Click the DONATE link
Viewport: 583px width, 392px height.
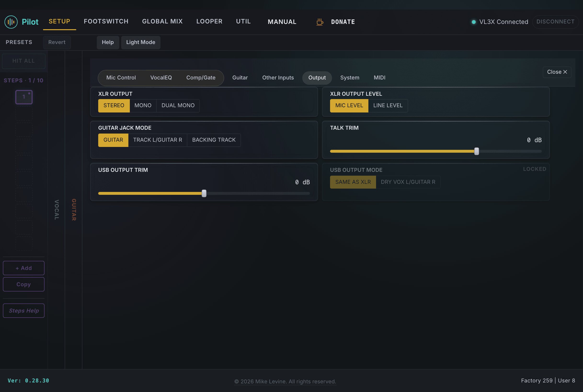[343, 22]
